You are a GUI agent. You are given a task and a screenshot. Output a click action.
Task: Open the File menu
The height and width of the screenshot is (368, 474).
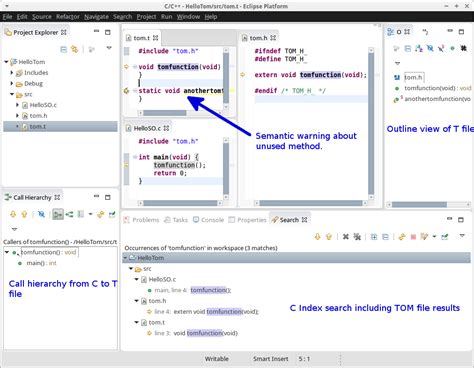pyautogui.click(x=7, y=17)
